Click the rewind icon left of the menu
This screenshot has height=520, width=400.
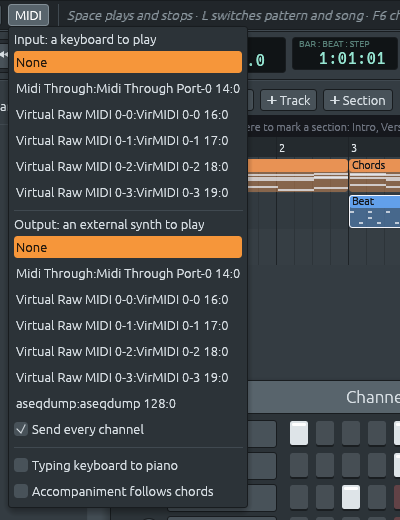(x=4, y=54)
